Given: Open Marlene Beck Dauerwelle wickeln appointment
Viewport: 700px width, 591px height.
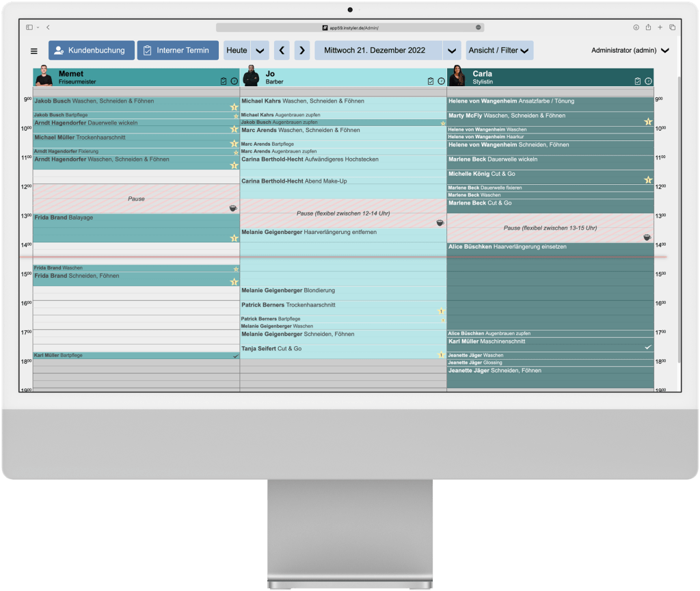Looking at the screenshot, I should [550, 163].
